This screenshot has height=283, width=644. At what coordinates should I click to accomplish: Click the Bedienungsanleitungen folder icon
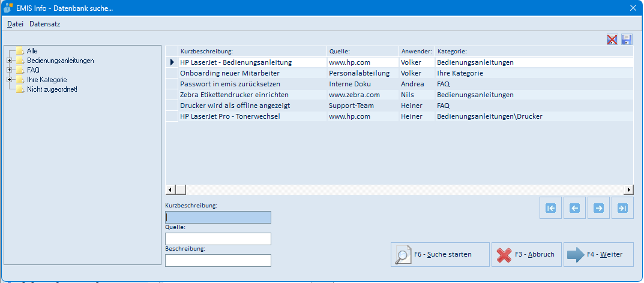[x=20, y=61]
